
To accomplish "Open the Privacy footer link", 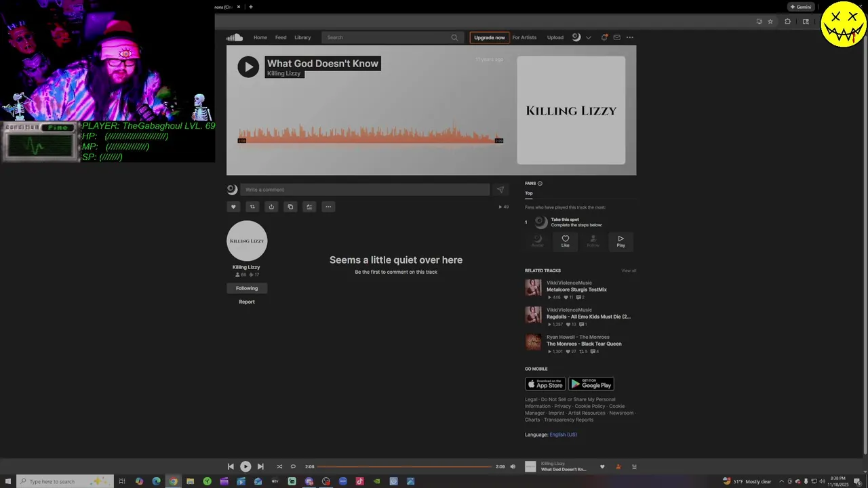I will click(x=562, y=406).
